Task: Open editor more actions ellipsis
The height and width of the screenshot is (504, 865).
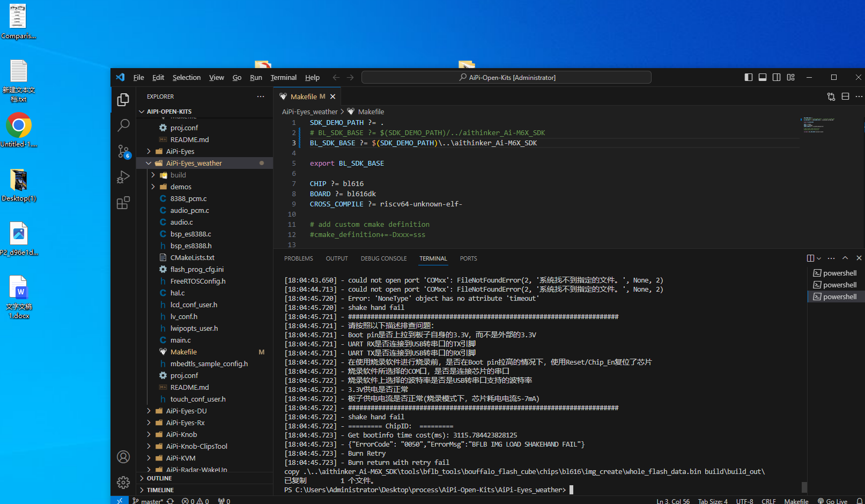Action: [859, 97]
